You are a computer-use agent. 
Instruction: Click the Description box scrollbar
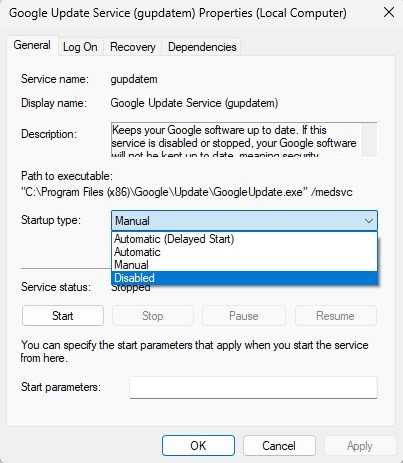(x=369, y=140)
